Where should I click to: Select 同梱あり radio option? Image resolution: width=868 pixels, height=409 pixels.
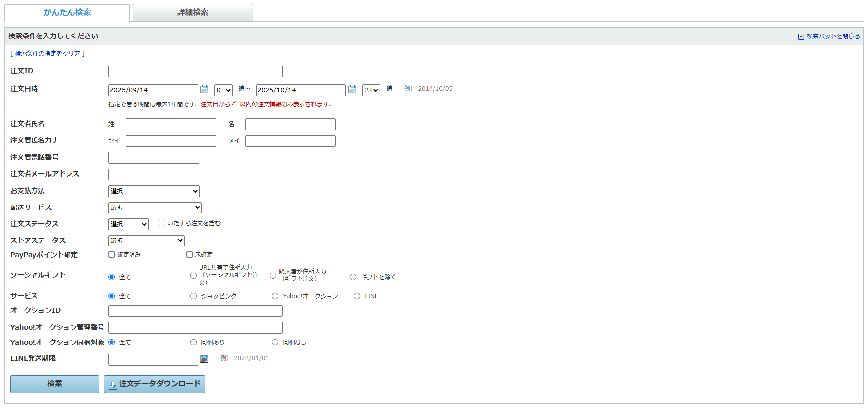click(x=193, y=342)
